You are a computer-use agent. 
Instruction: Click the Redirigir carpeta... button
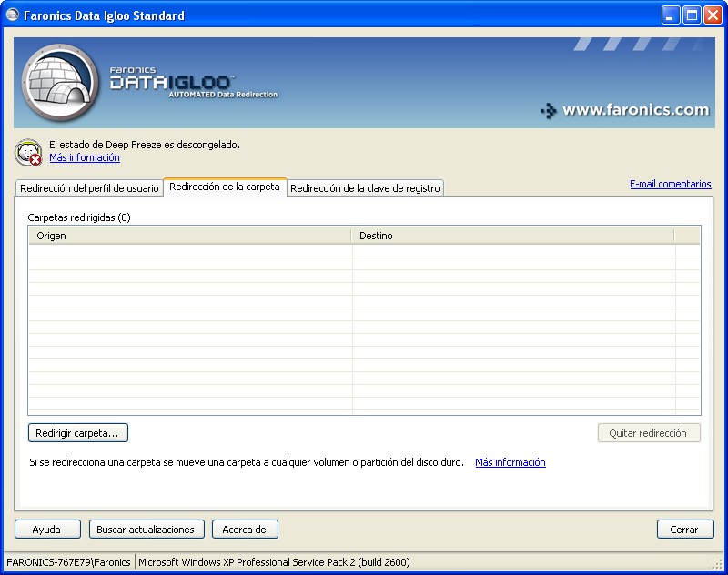pyautogui.click(x=78, y=433)
